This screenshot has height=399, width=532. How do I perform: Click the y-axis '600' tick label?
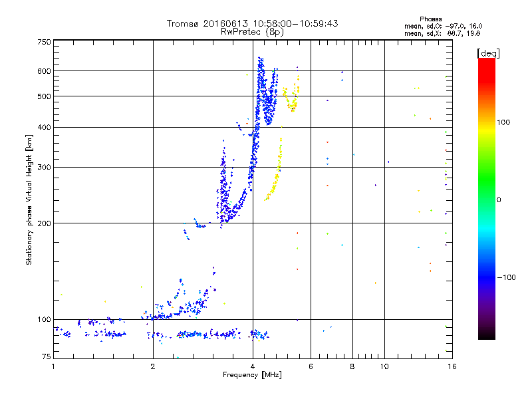pos(44,71)
